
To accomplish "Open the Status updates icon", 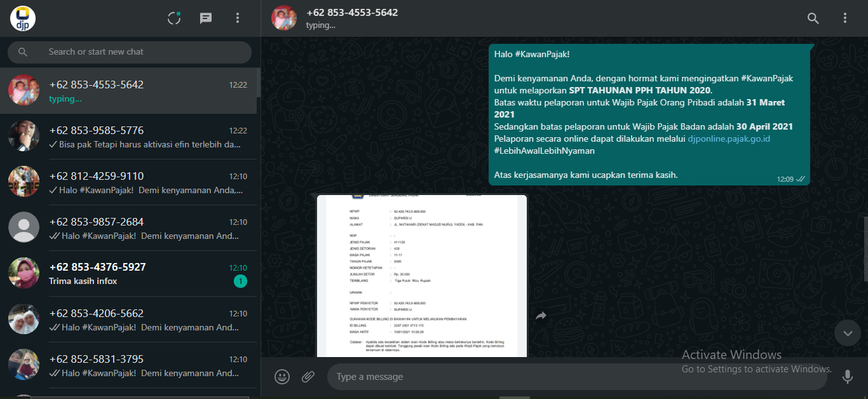I will (174, 18).
